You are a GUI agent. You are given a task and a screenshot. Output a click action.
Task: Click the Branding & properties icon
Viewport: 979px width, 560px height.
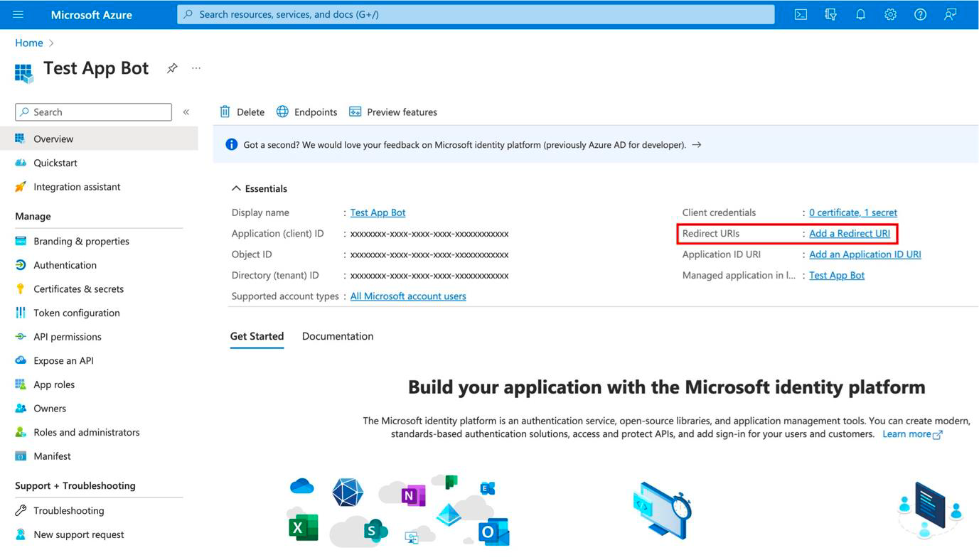tap(20, 241)
